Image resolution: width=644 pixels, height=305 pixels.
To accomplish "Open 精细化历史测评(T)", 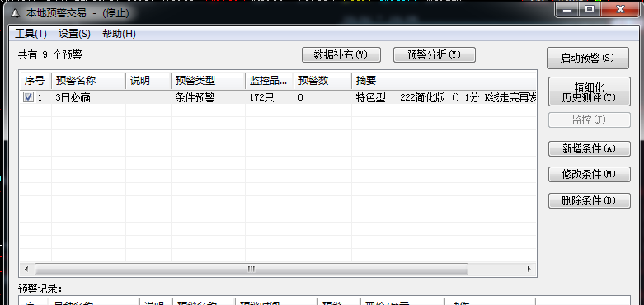I will click(590, 91).
